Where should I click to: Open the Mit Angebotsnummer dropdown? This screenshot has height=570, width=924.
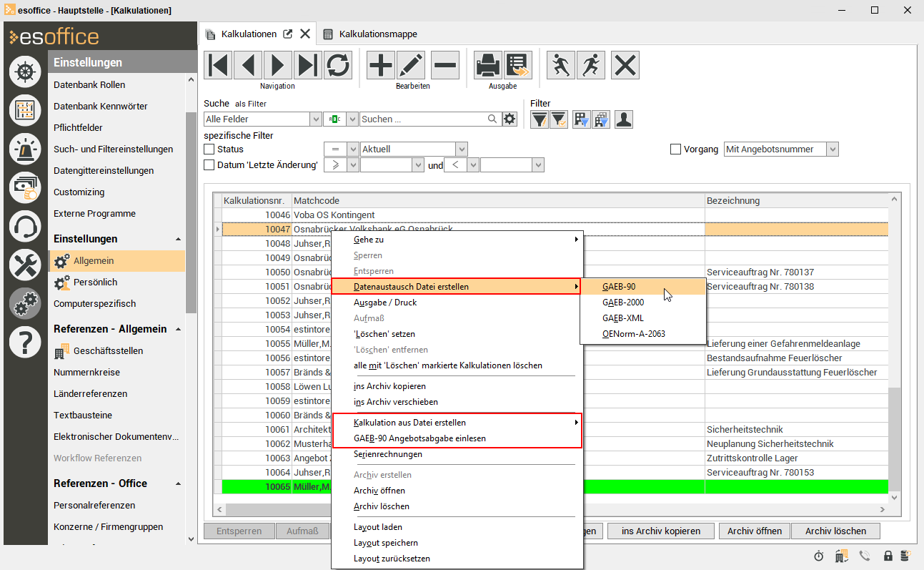click(x=832, y=149)
